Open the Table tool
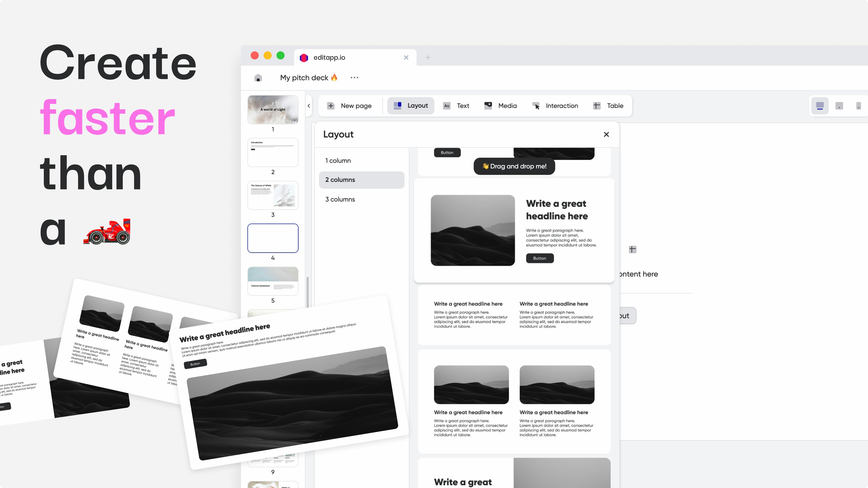The image size is (868, 488). [x=608, y=106]
